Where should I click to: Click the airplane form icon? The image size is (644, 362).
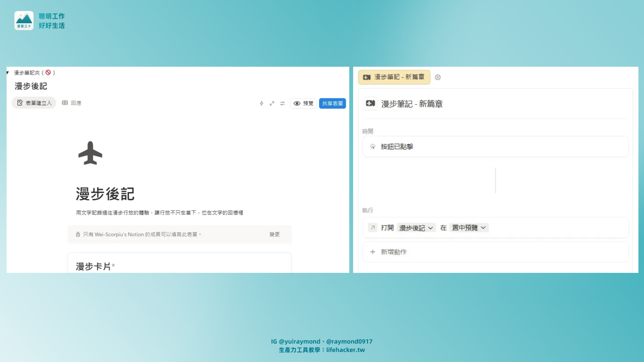click(x=90, y=153)
